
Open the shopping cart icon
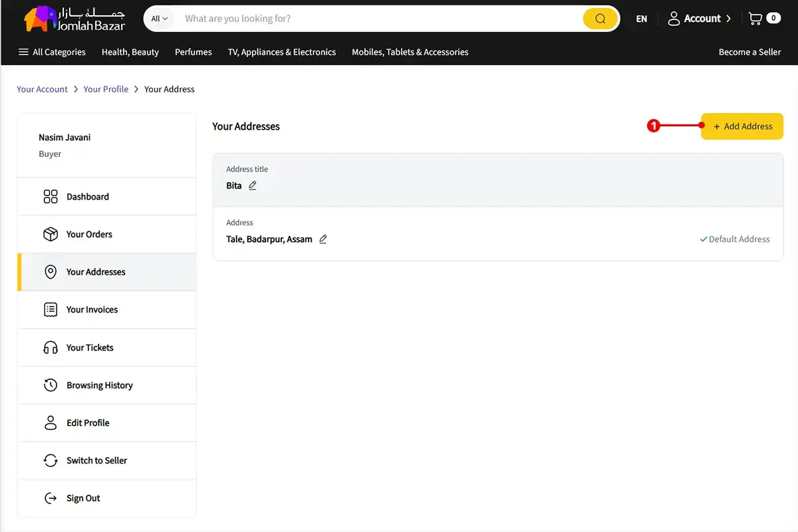[x=755, y=19]
